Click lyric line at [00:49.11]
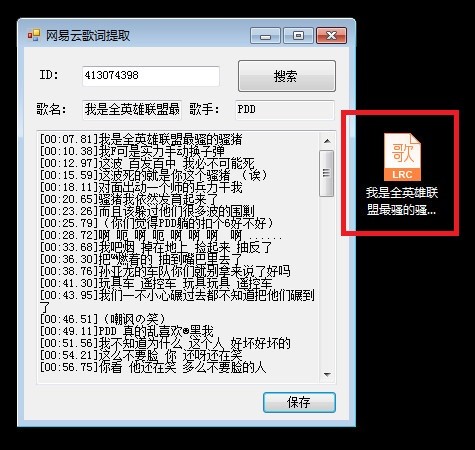This screenshot has width=475, height=450. (126, 331)
